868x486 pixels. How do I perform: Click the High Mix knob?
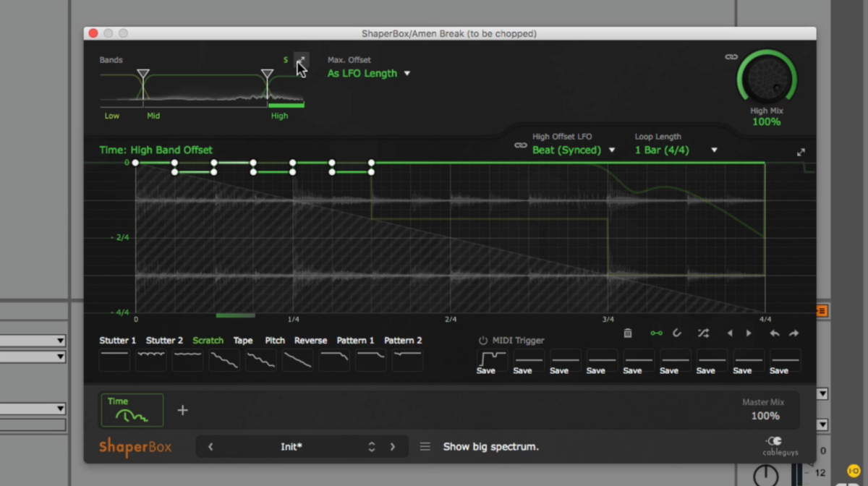click(x=767, y=79)
